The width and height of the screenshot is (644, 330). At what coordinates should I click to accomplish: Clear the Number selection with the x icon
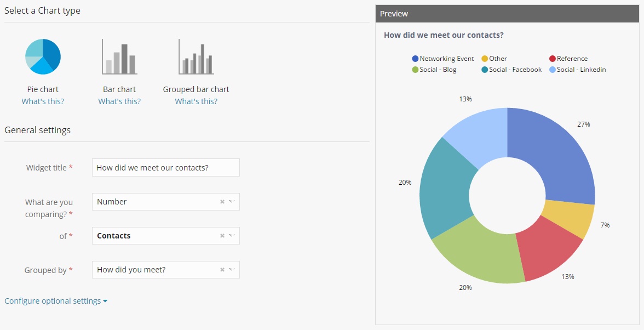(222, 201)
